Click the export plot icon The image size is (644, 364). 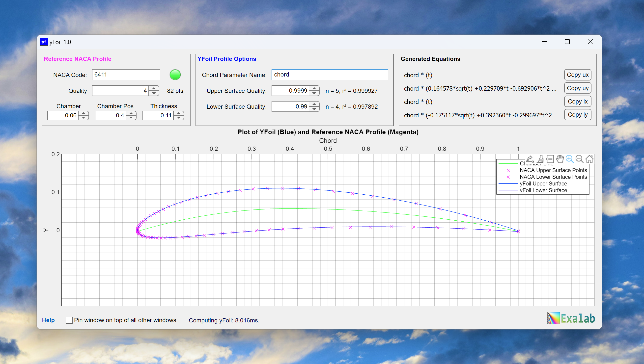tap(530, 159)
